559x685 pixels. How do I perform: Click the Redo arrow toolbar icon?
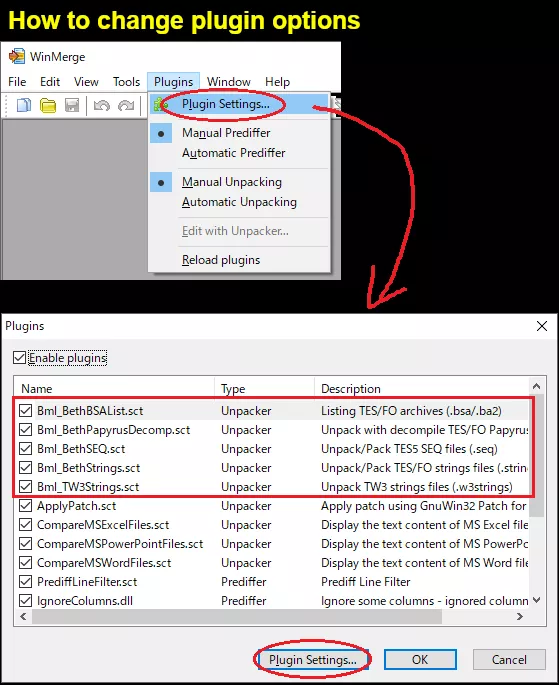[x=126, y=105]
